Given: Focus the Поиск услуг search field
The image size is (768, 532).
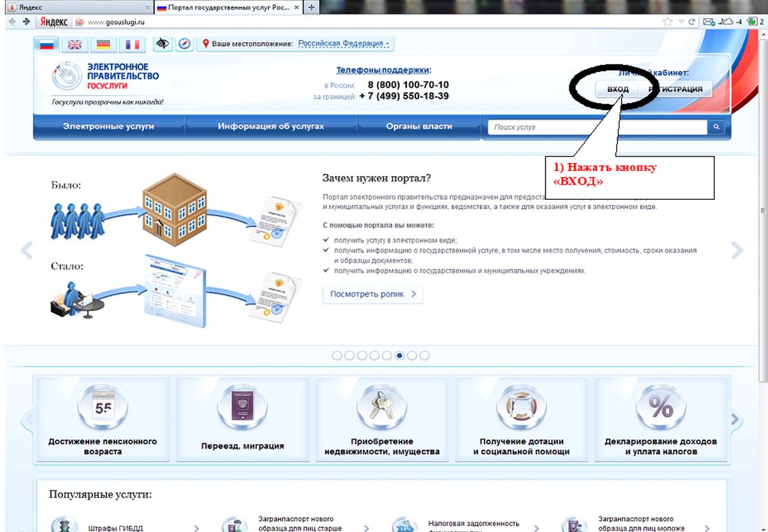Looking at the screenshot, I should [x=598, y=127].
